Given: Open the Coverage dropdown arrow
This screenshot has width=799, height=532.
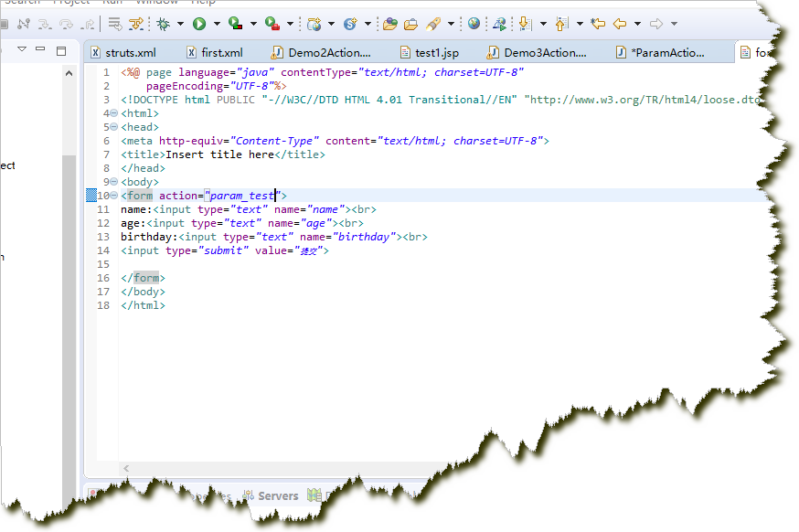Looking at the screenshot, I should [253, 24].
